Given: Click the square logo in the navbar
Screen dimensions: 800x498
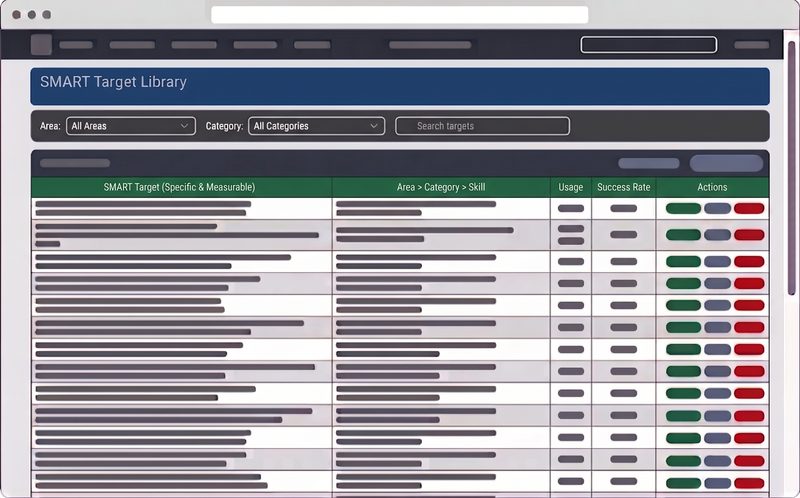Looking at the screenshot, I should 41,44.
